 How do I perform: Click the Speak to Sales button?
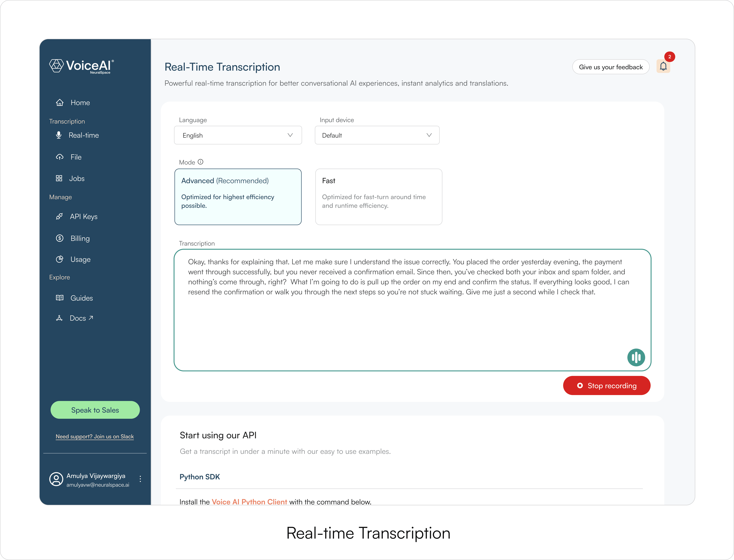tap(95, 410)
